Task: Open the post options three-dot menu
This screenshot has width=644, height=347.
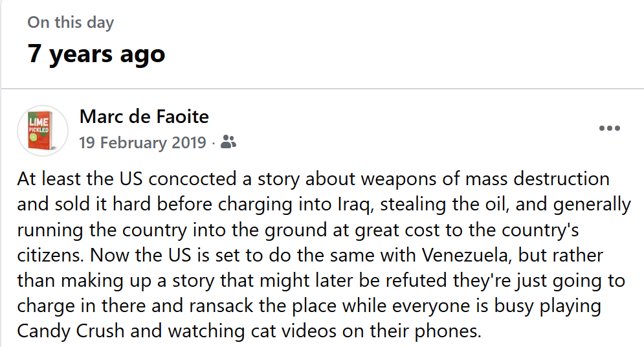Action: tap(610, 129)
